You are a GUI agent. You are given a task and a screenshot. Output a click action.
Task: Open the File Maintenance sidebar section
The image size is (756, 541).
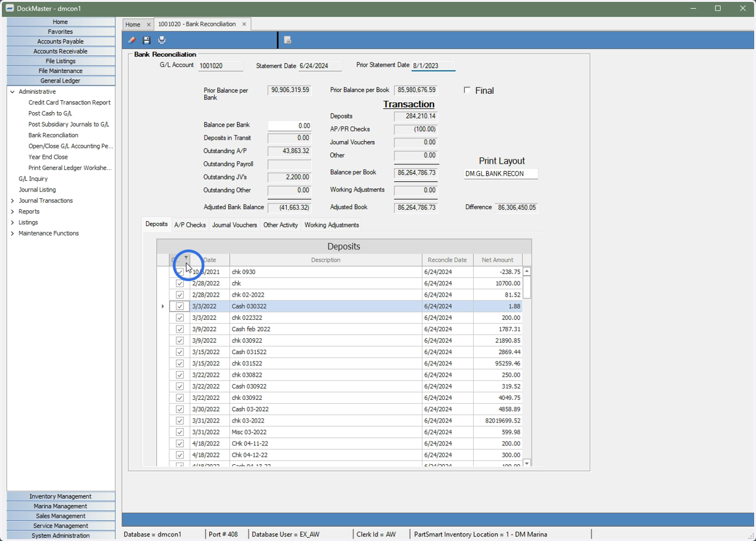[x=60, y=71]
